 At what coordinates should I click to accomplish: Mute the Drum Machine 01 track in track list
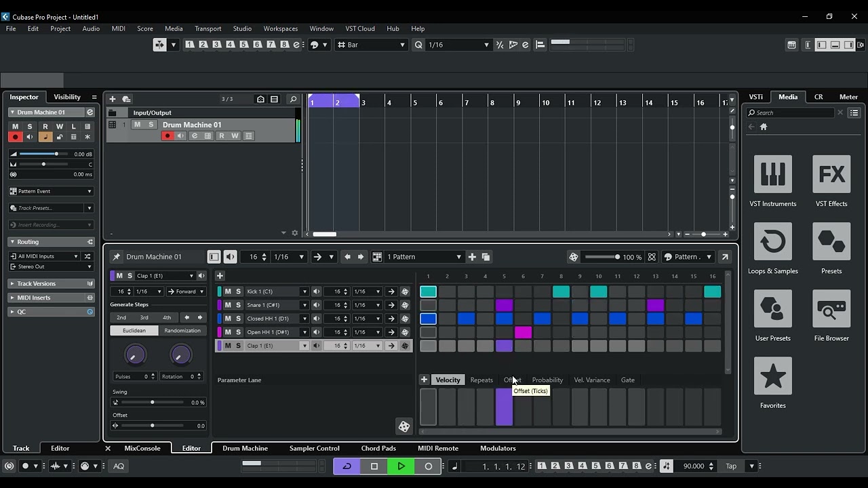coord(138,125)
